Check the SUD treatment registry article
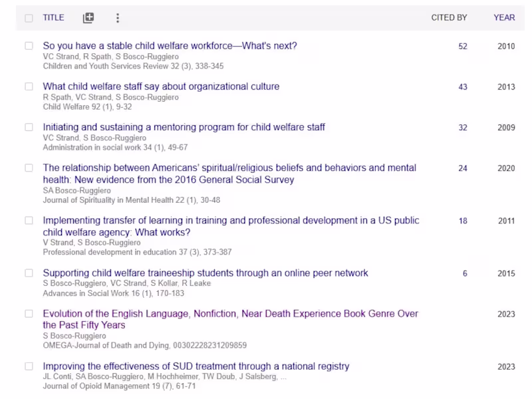Viewport: 532px width, 399px height. coord(29,366)
